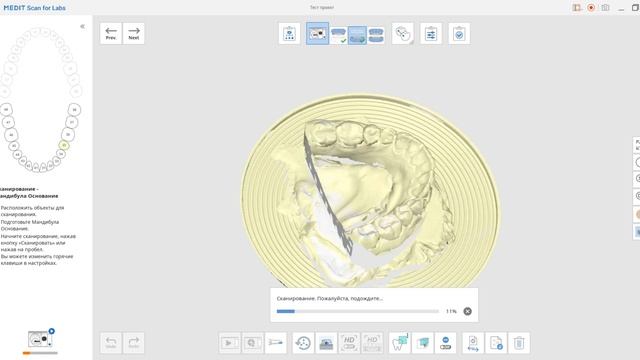
Task: Click the scanner status thumbnail at bottom-left
Action: [x=40, y=339]
